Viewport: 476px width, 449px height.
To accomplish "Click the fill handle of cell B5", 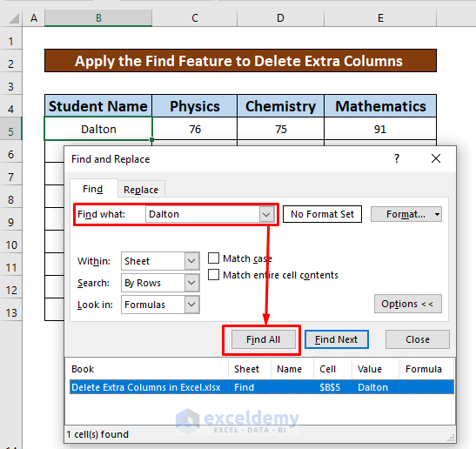I will 151,139.
